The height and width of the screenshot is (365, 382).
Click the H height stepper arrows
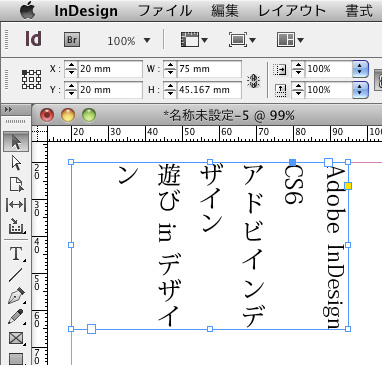click(170, 90)
